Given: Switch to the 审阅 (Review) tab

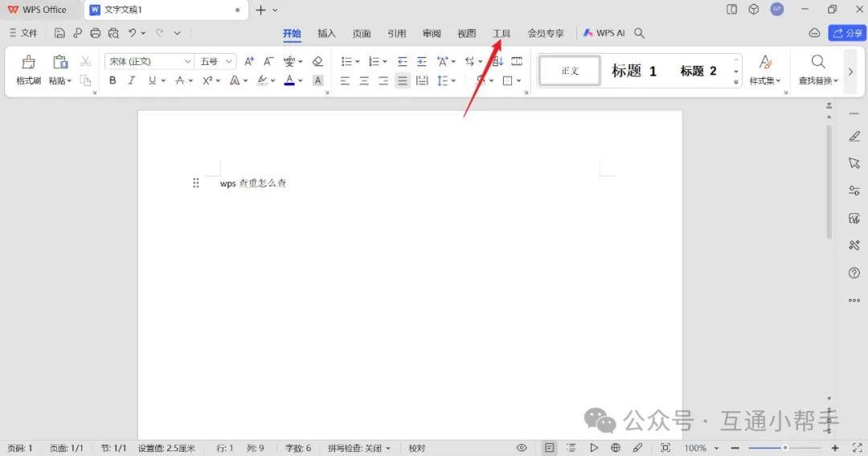Looking at the screenshot, I should (432, 33).
